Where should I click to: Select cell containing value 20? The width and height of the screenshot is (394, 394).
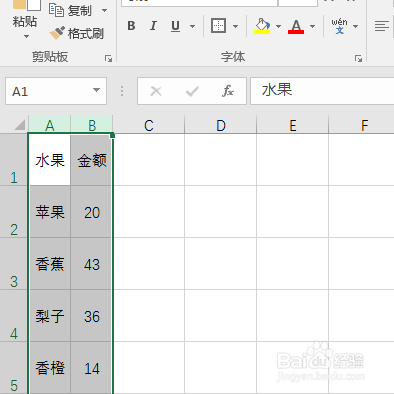coord(92,212)
